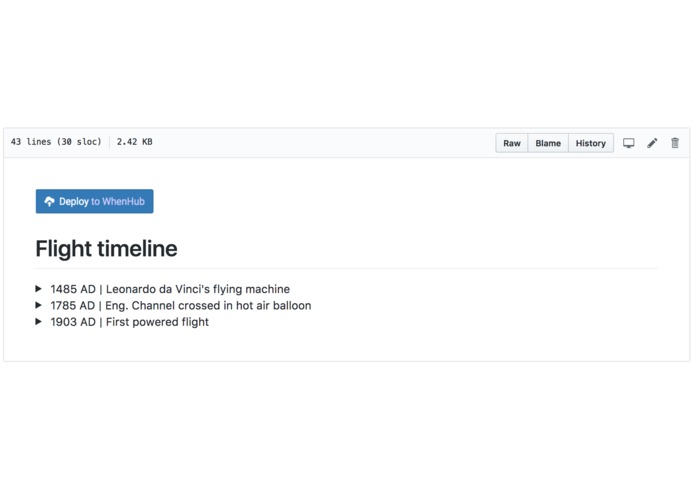Edit the file using the pencil icon
695x494 pixels.
click(652, 143)
